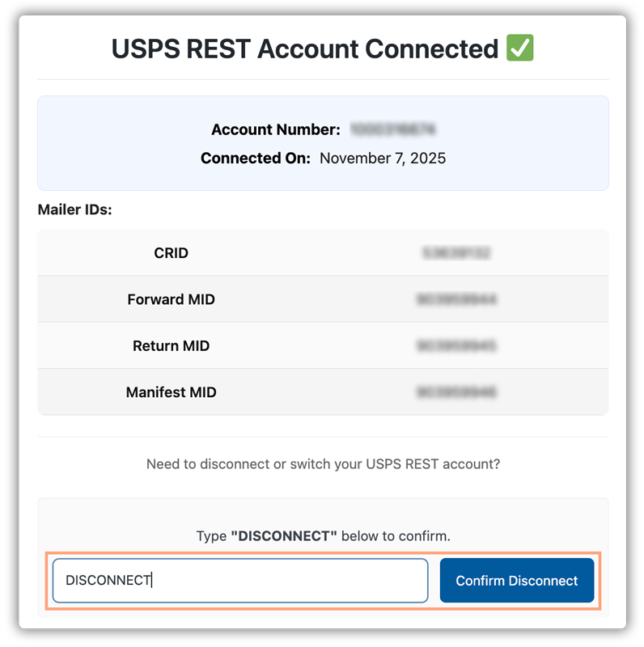Click the Return MID label

[x=171, y=345]
